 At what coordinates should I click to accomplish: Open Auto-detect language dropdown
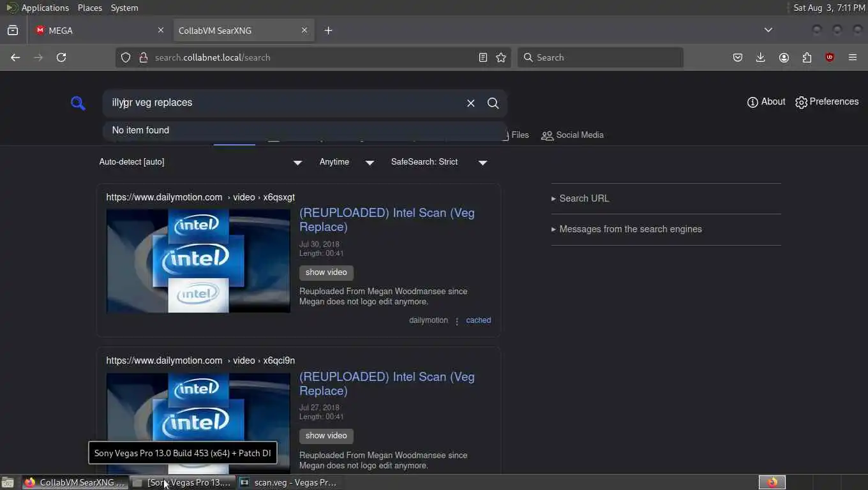[x=200, y=162]
